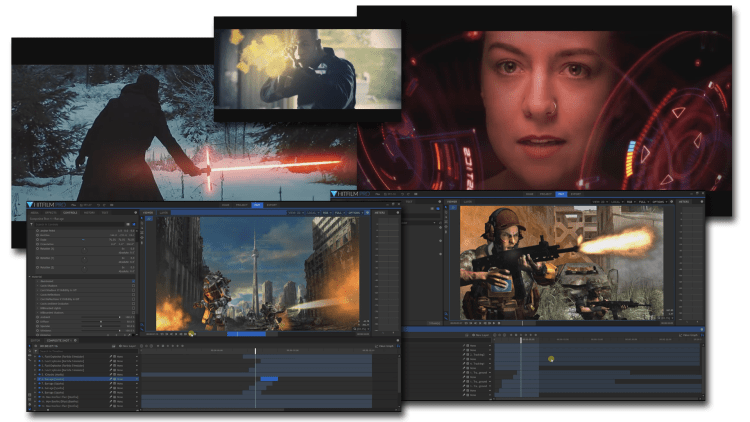Tick the checkbox directly below Illuminated
This screenshot has height=422, width=750.
(x=133, y=286)
